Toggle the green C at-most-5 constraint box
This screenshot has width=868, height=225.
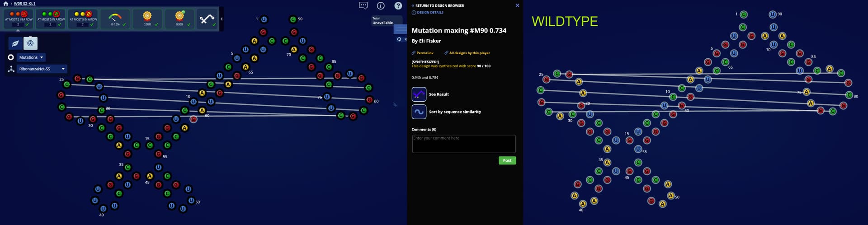click(51, 19)
